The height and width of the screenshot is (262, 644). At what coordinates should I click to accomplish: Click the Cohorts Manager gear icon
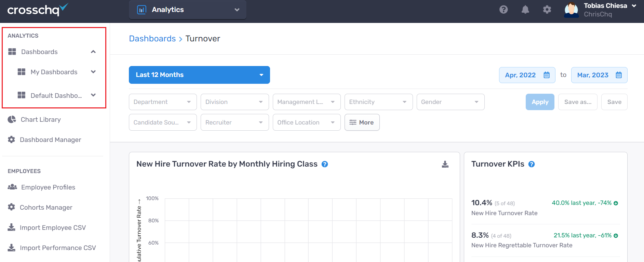[x=12, y=207]
